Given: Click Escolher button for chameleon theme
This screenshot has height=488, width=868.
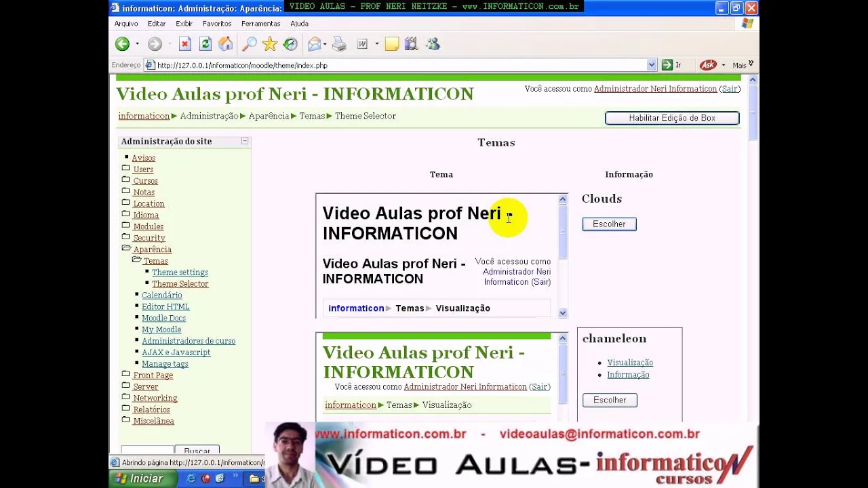Looking at the screenshot, I should click(610, 400).
